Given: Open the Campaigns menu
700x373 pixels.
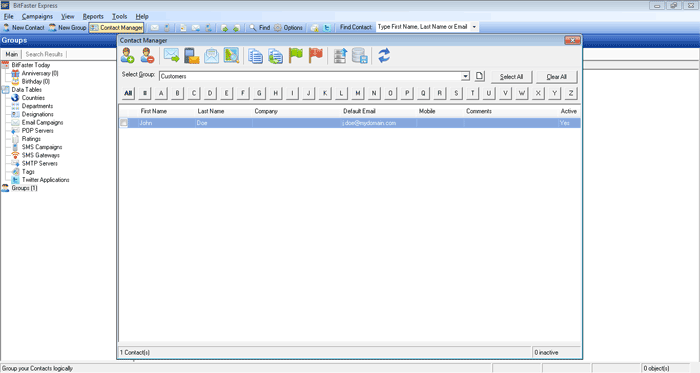Looking at the screenshot, I should click(38, 17).
